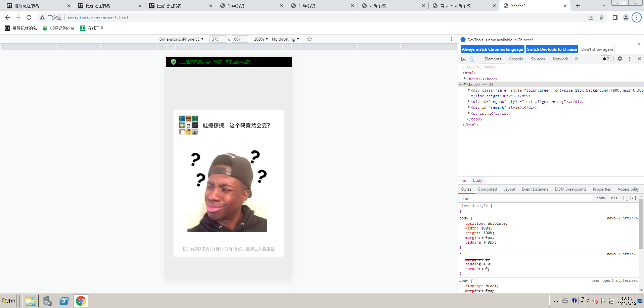Toggle .cls element classes
This screenshot has height=308, width=644.
pyautogui.click(x=613, y=198)
